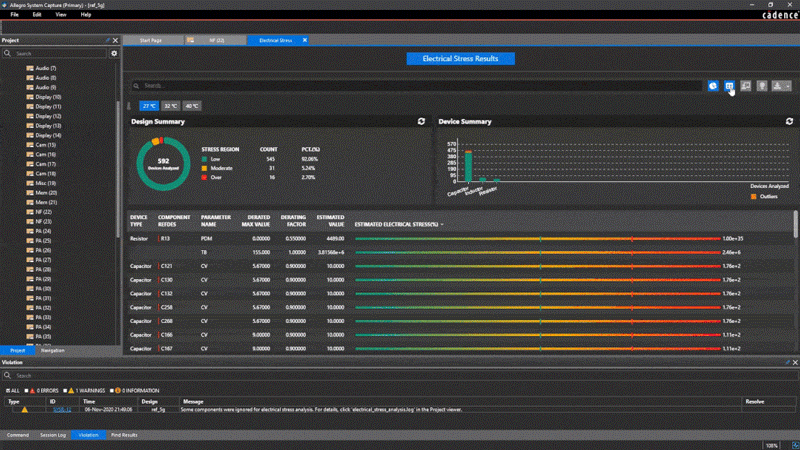Image resolution: width=800 pixels, height=450 pixels.
Task: Open the Find Results tab
Action: [x=124, y=435]
